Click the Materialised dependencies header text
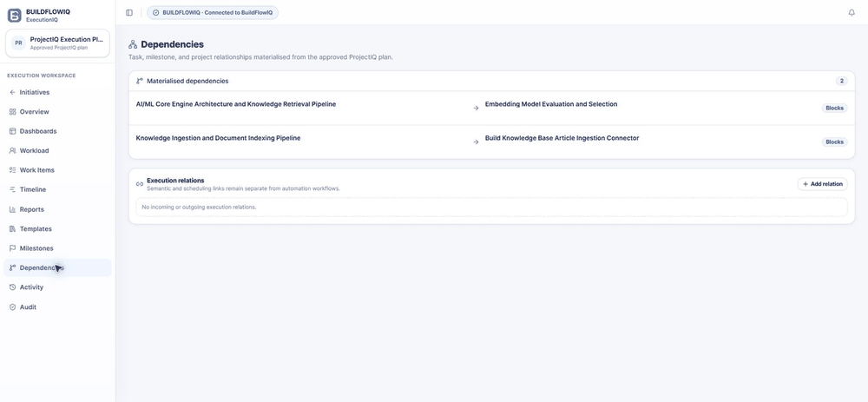The width and height of the screenshot is (868, 402). (x=187, y=81)
